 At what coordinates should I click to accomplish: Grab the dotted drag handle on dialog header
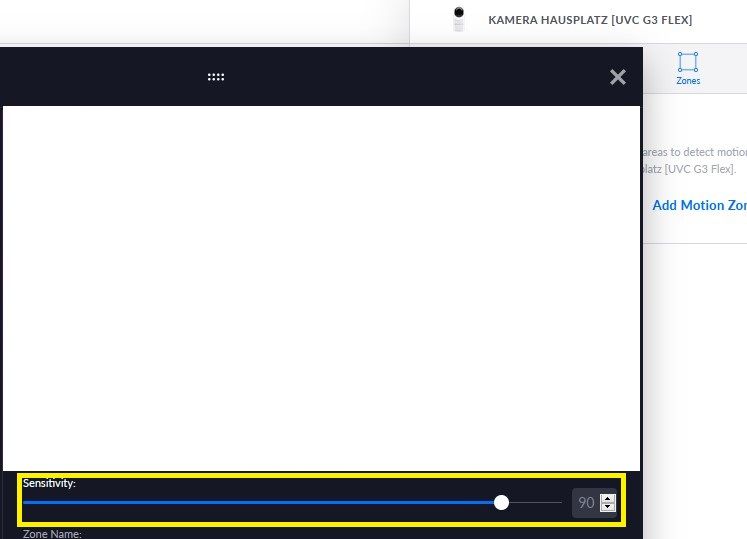pos(216,77)
